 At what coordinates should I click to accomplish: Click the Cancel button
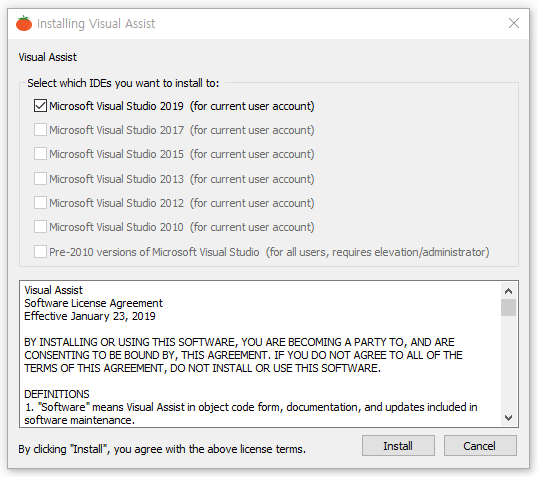pyautogui.click(x=480, y=446)
